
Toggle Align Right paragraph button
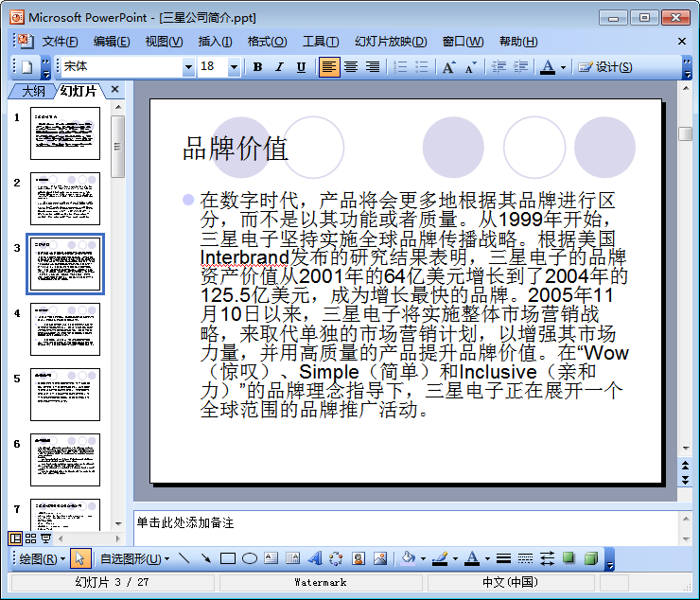(373, 67)
